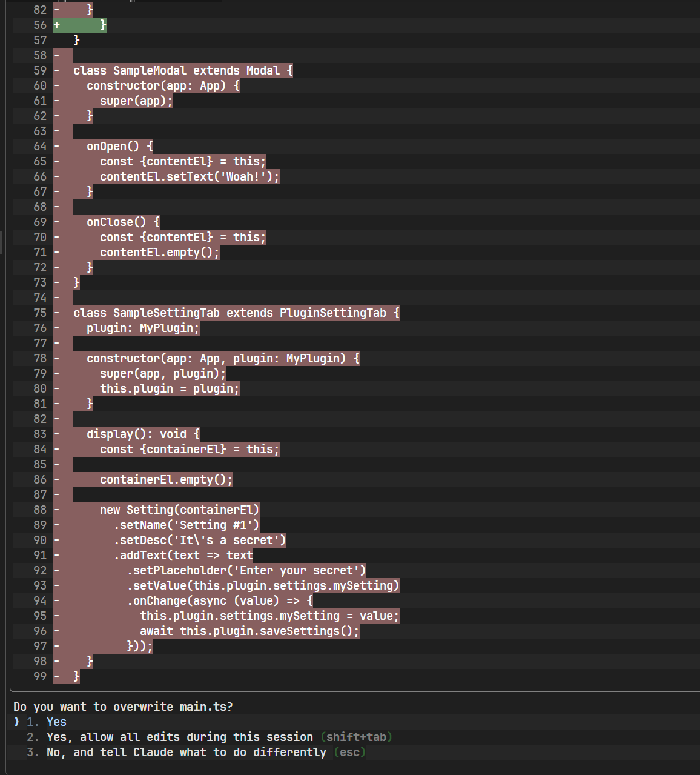Screen dimensions: 700x775
Task: Click the .setName('Setting #1') line
Action: point(187,525)
